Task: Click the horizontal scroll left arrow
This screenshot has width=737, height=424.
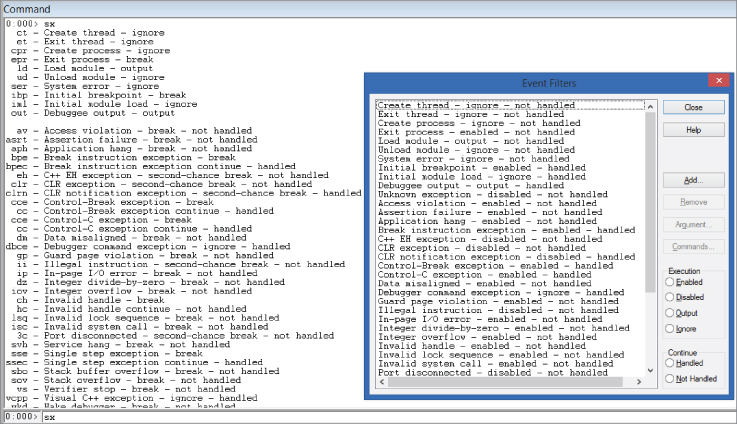Action: click(382, 382)
